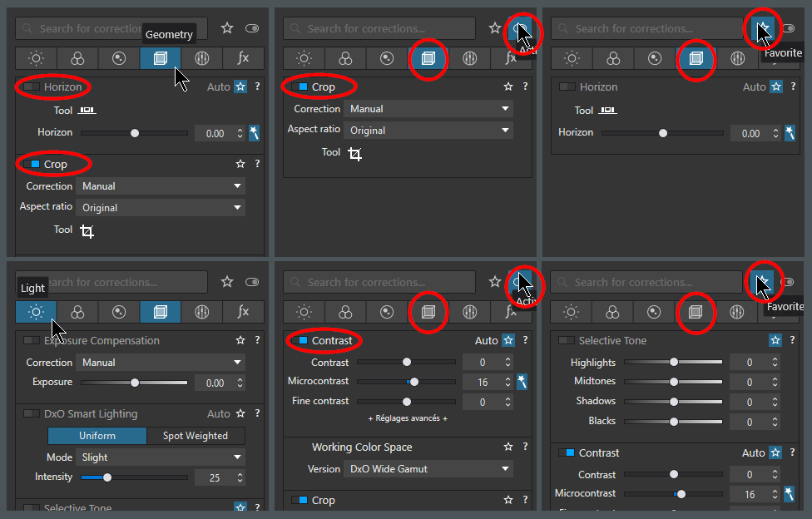Open help for Working Color Space
Image resolution: width=812 pixels, height=519 pixels.
pos(525,447)
